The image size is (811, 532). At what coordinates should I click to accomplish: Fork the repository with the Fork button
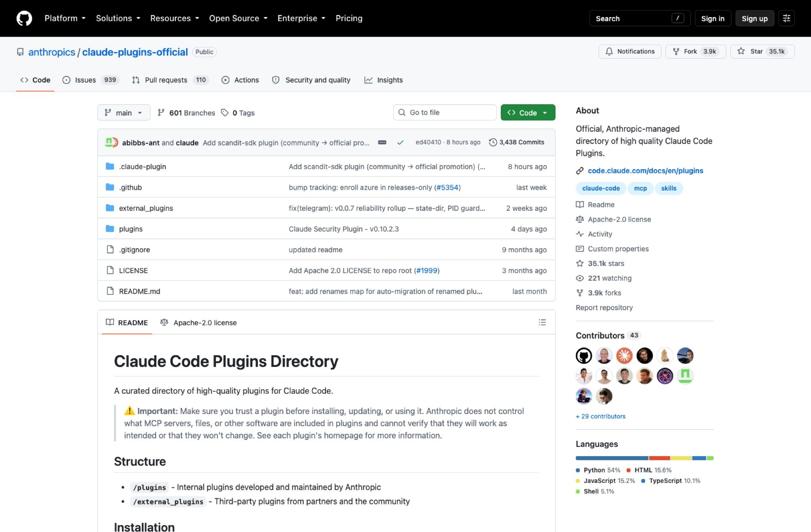click(695, 51)
